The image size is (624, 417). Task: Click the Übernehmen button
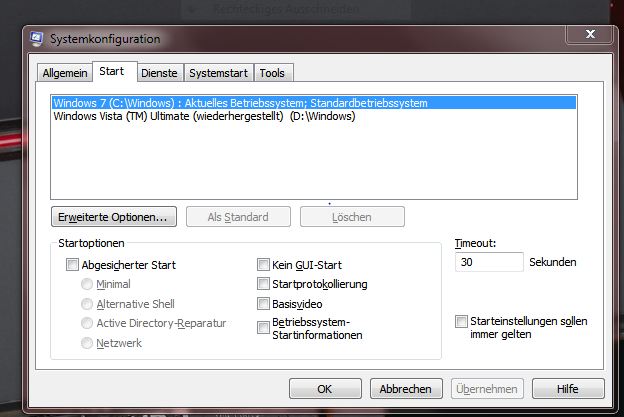coord(487,388)
